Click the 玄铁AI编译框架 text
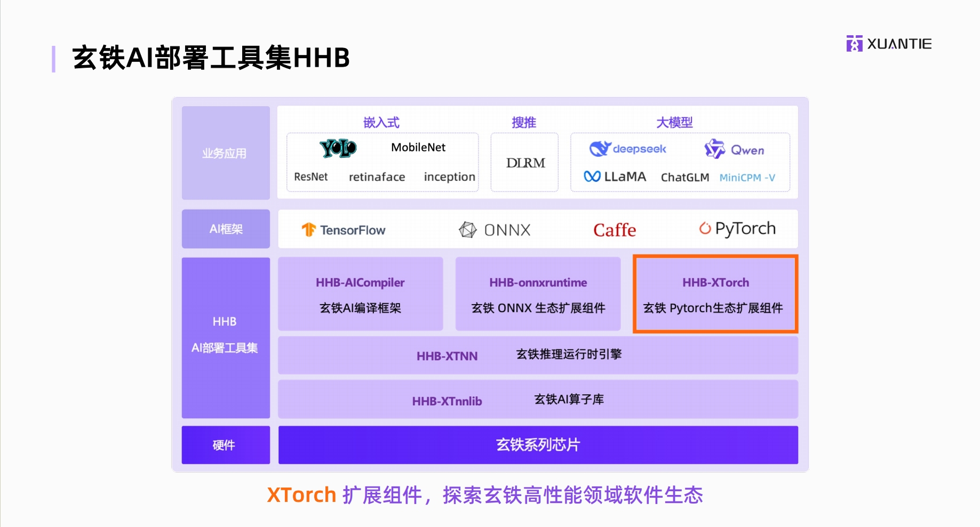Viewport: 980px width, 527px height. tap(360, 308)
